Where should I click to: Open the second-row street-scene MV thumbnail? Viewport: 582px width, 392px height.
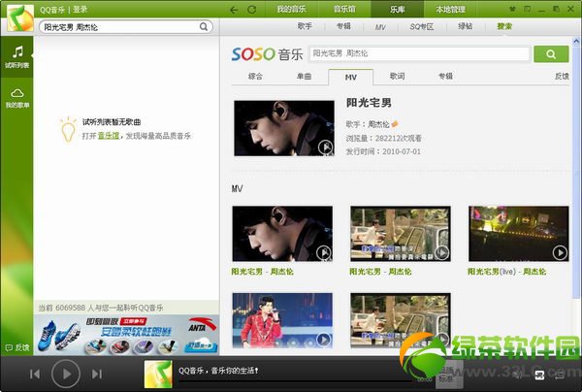[x=400, y=320]
